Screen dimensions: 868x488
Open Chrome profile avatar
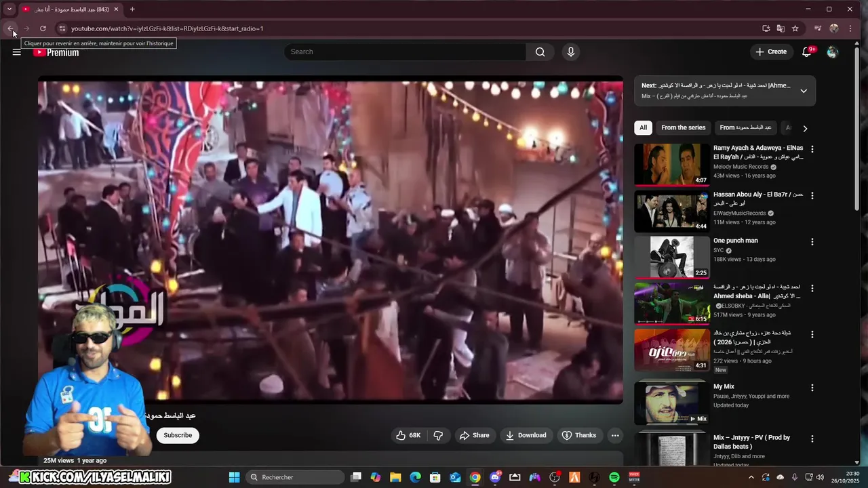(x=834, y=28)
